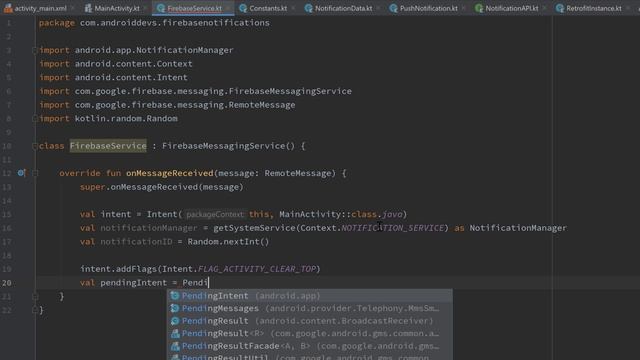
Task: Click MainActivity in the Intent constructor
Action: point(310,214)
